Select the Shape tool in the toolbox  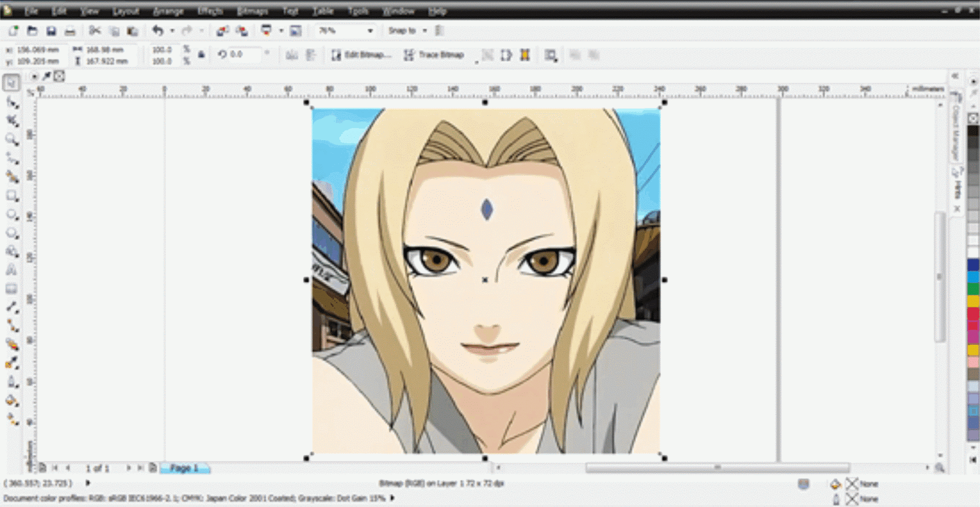click(12, 102)
